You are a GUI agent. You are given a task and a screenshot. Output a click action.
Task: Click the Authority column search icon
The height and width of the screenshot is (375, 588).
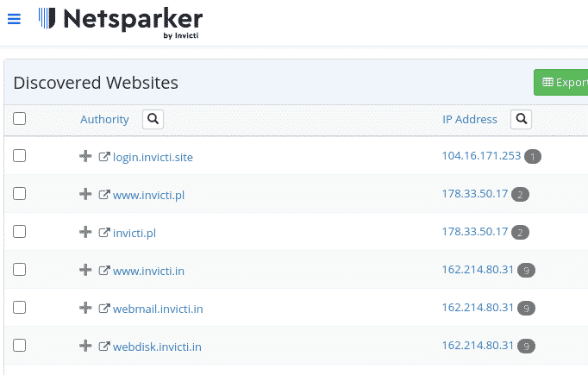153,119
